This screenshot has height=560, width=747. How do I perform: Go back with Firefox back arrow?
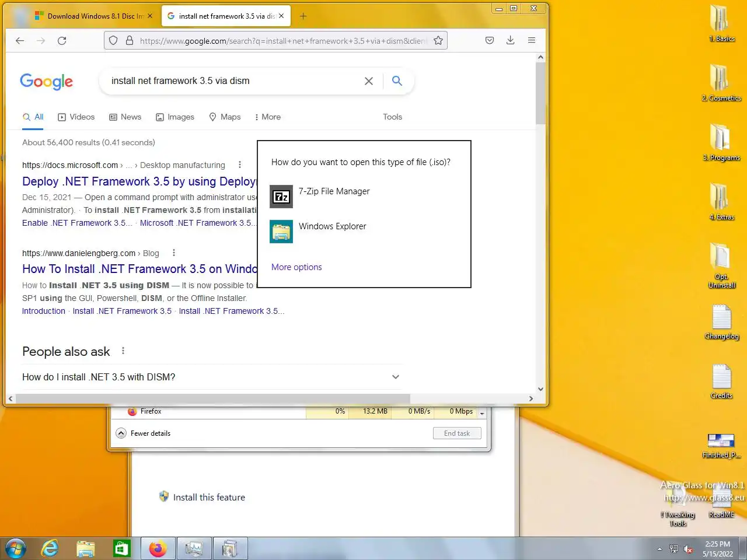pyautogui.click(x=20, y=40)
